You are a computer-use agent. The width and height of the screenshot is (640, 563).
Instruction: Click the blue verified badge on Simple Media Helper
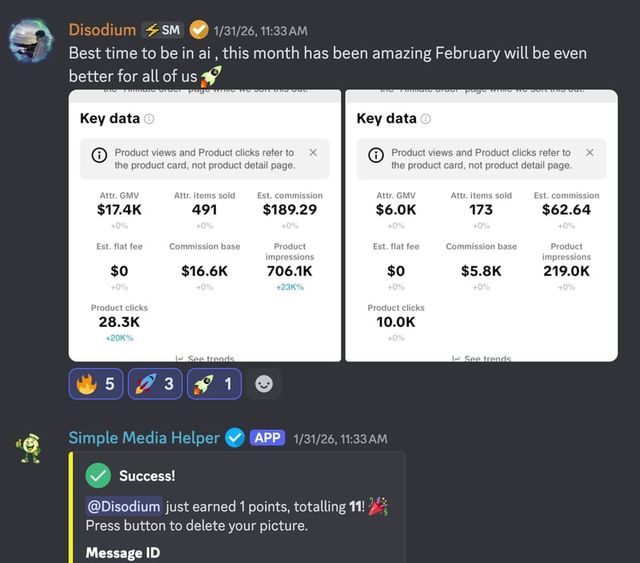tap(235, 438)
